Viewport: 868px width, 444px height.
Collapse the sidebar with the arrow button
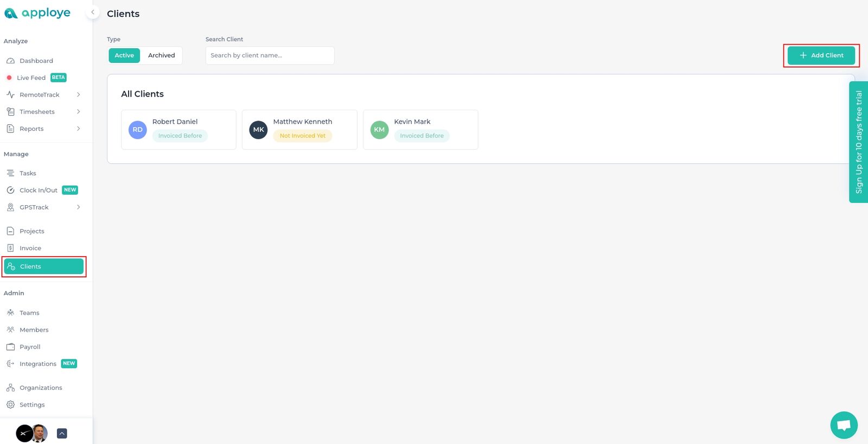pyautogui.click(x=93, y=12)
